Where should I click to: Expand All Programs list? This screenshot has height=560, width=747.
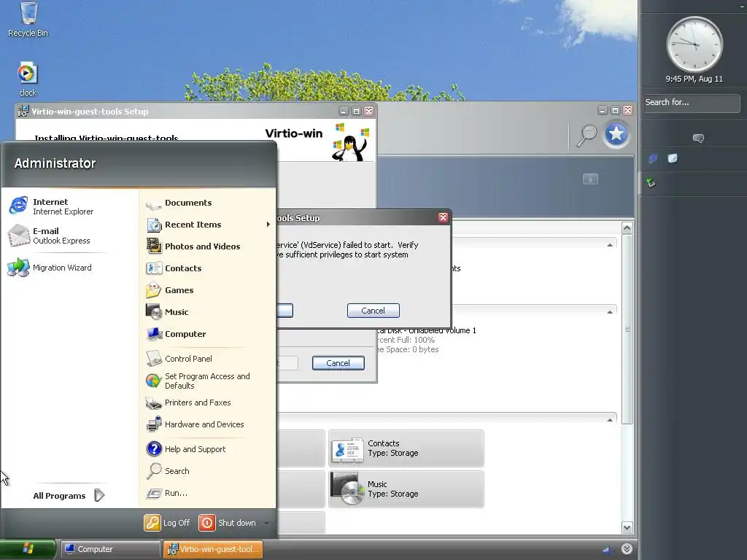(x=69, y=496)
